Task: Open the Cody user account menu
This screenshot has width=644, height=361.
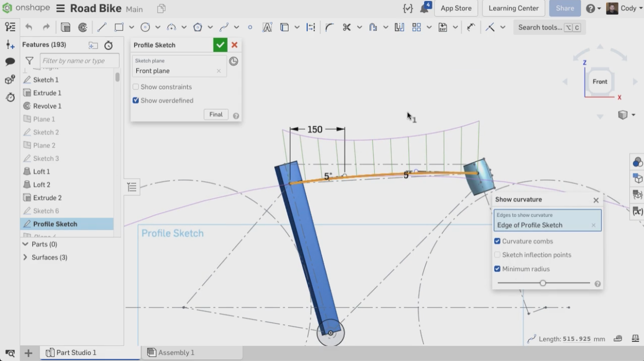Action: (x=624, y=8)
